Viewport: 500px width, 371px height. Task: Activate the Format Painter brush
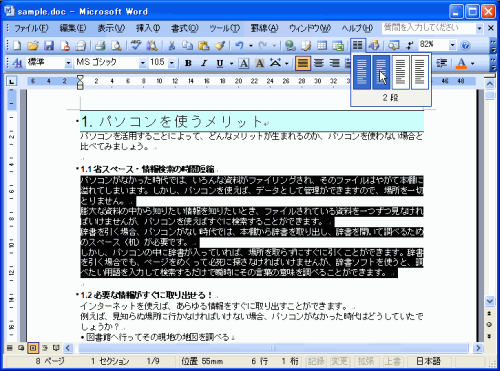220,45
